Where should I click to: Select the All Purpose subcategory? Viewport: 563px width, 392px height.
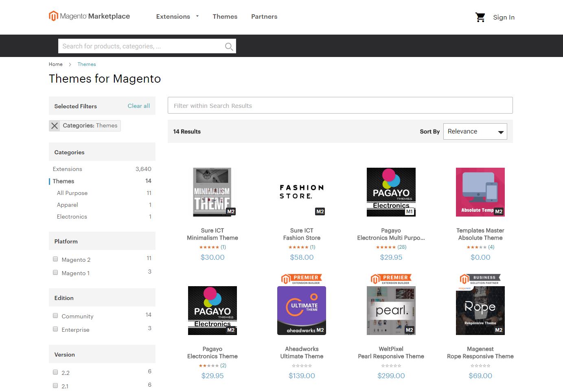coord(72,193)
